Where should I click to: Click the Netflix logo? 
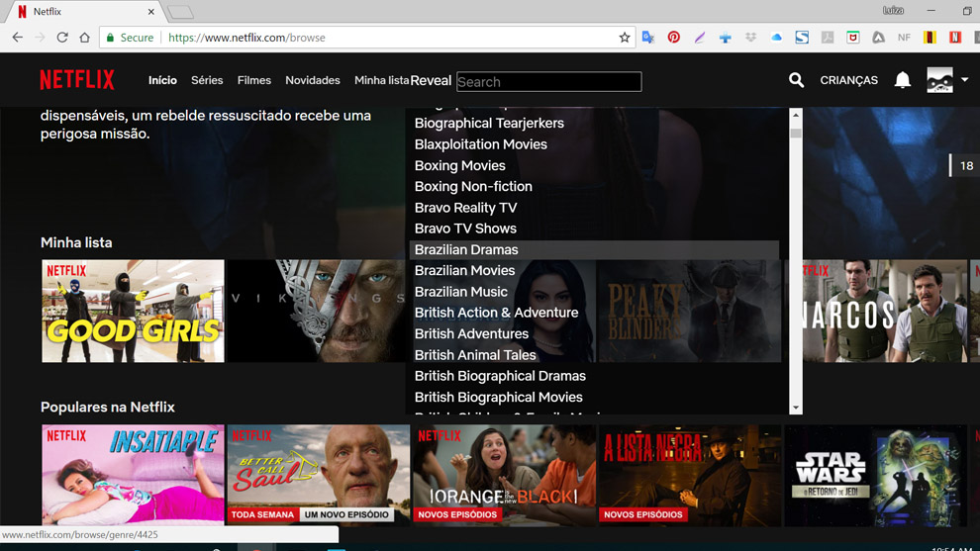point(77,80)
